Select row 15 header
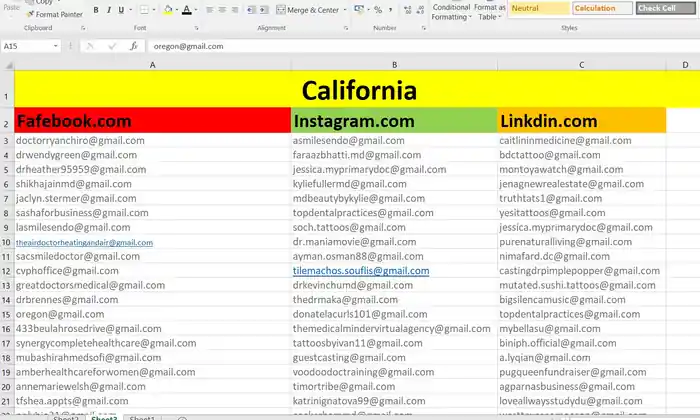 [7, 315]
